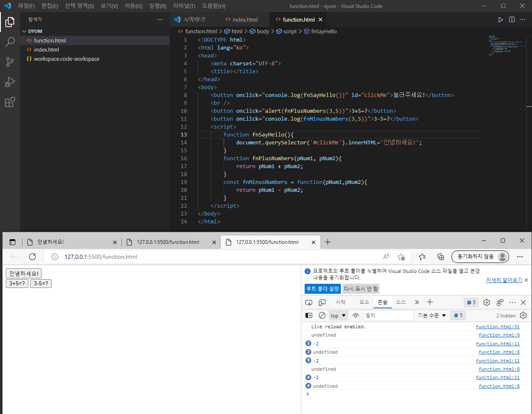Click the browser refresh button
Screen dimensions: 532x414
32,256
